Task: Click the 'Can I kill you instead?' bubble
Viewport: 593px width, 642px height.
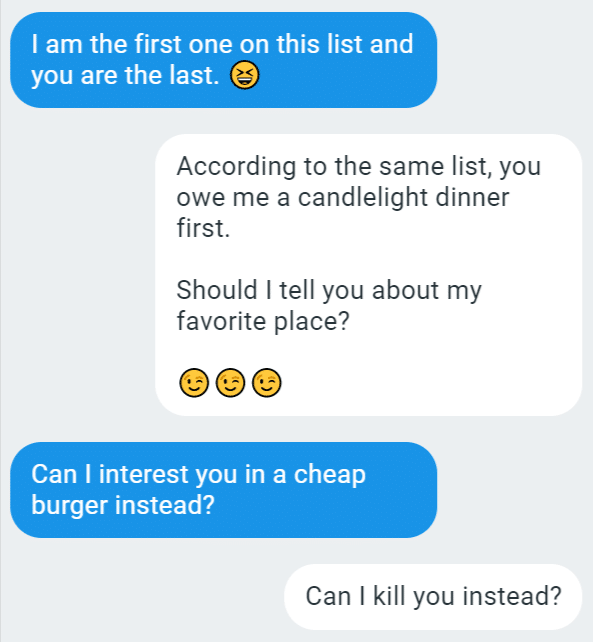Action: (x=433, y=597)
